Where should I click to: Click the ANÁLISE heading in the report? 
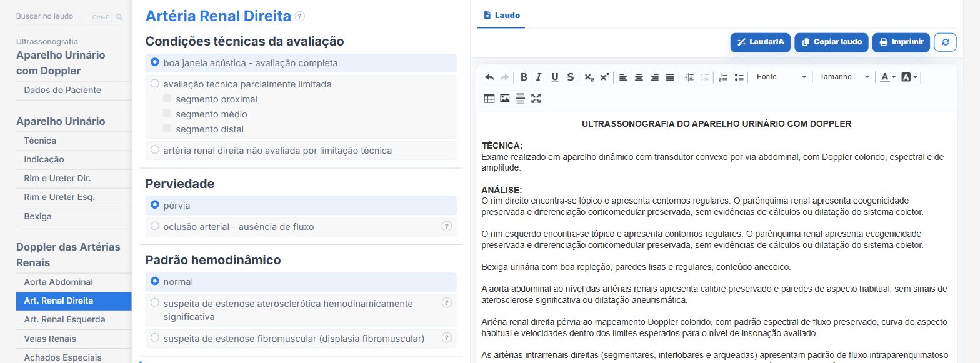click(501, 189)
